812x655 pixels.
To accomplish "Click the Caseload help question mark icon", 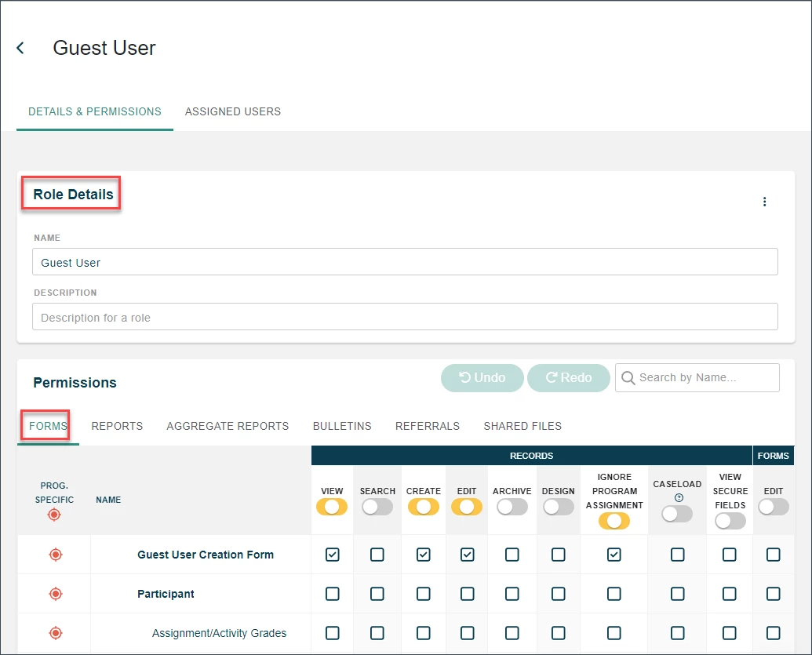I will tap(679, 497).
